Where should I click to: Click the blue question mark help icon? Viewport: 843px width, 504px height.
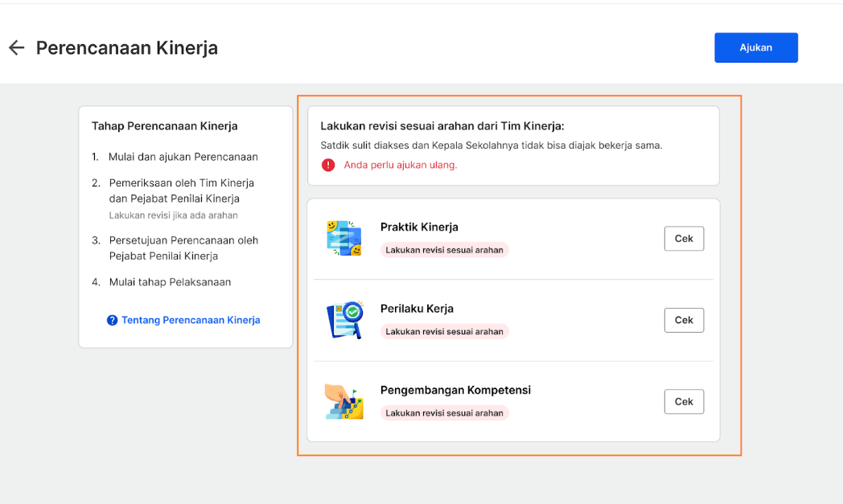[x=112, y=320]
